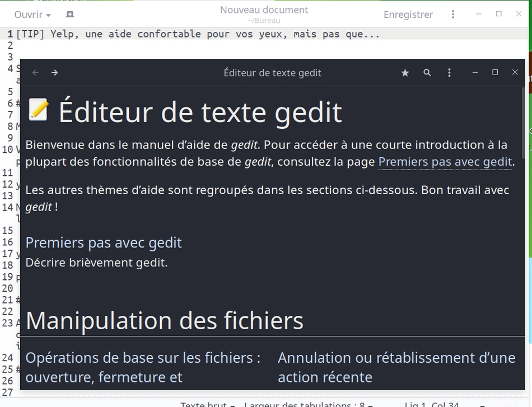Image resolution: width=532 pixels, height=407 pixels.
Task: Follow inline link Premiers pas avec gedit
Action: pyautogui.click(x=445, y=162)
